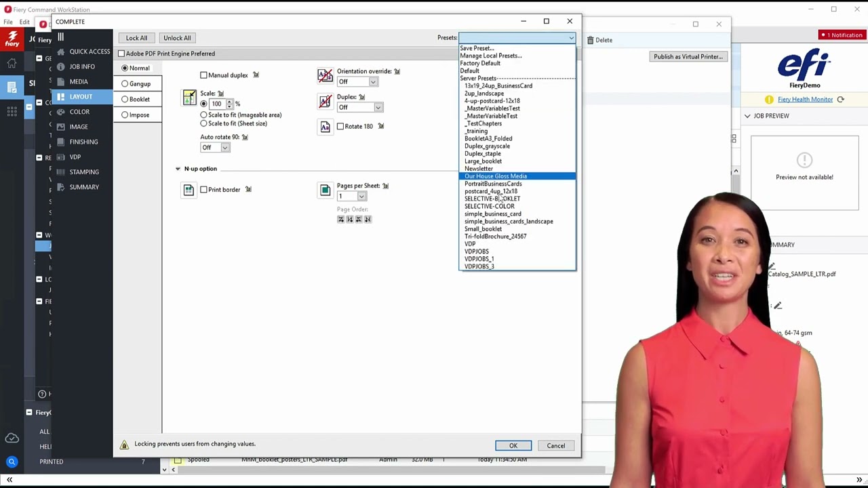Click the Print border picture icon

(x=189, y=190)
